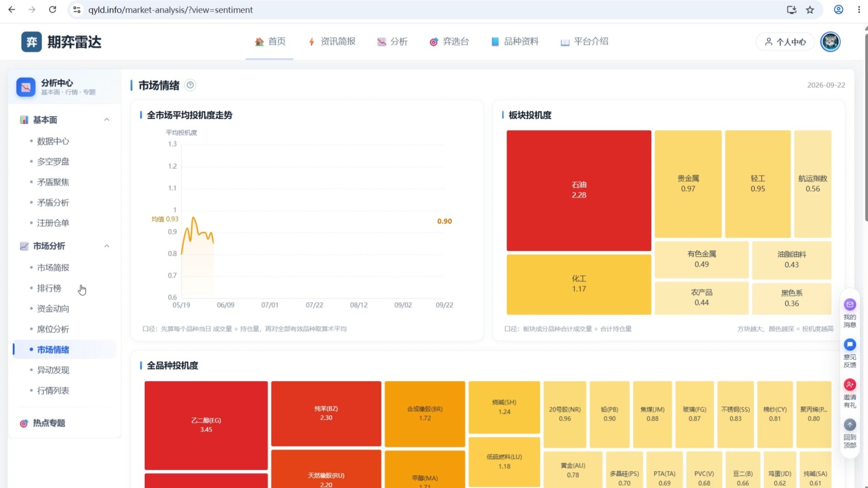Open 品种资料 in top navigation
868x488 pixels.
(515, 42)
